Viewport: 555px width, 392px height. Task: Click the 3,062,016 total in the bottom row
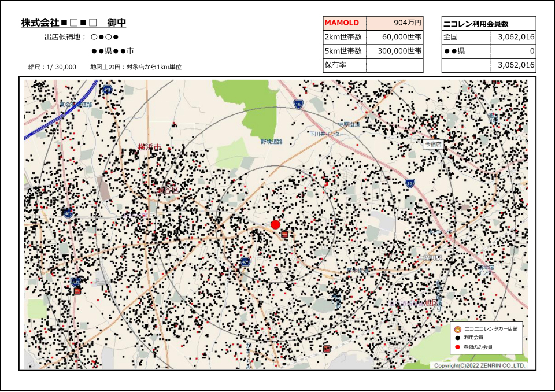516,65
